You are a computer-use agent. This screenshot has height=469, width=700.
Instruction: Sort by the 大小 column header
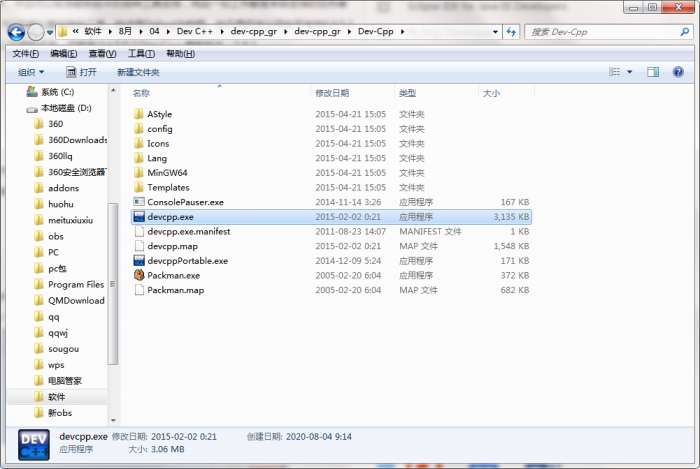[x=491, y=93]
